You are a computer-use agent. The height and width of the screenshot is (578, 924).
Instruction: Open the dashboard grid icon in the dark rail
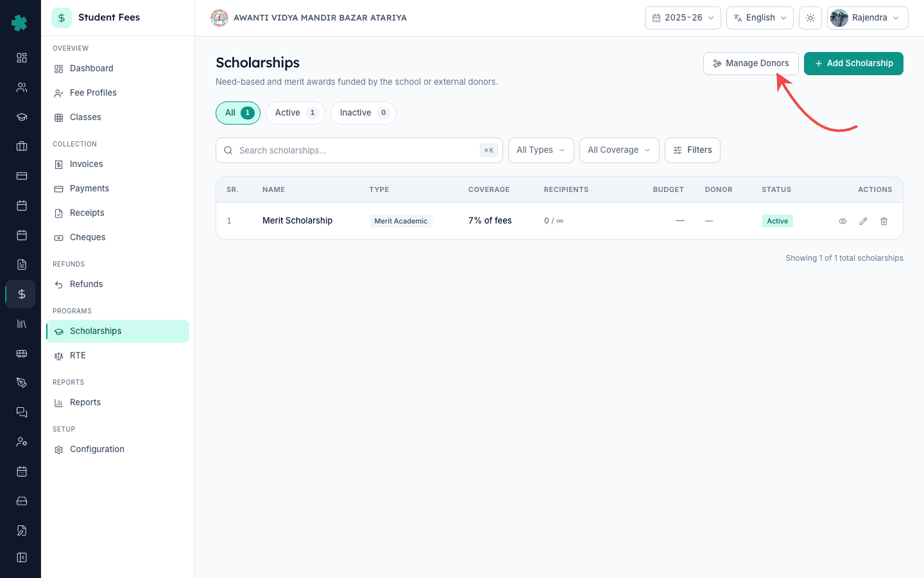(x=22, y=58)
